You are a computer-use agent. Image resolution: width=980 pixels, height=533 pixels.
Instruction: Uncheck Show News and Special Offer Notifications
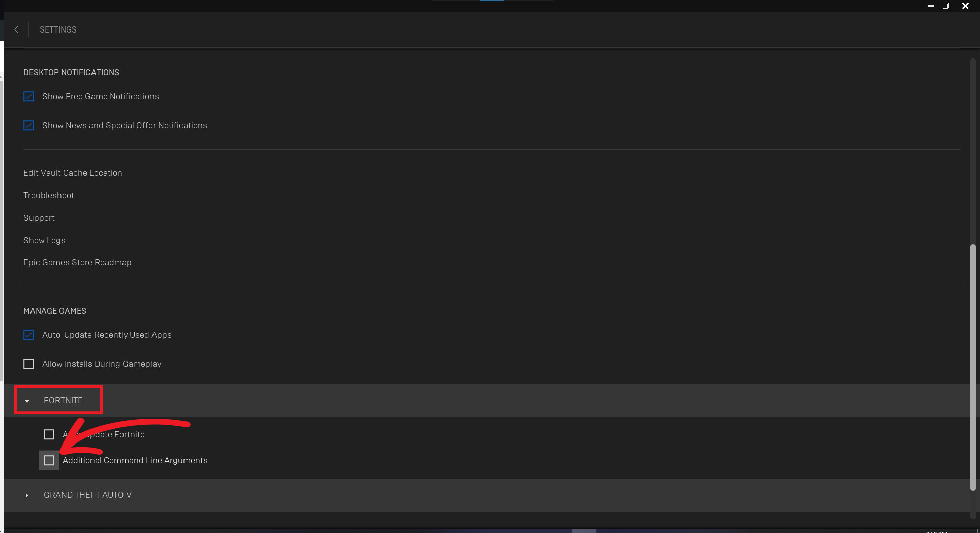pos(28,125)
